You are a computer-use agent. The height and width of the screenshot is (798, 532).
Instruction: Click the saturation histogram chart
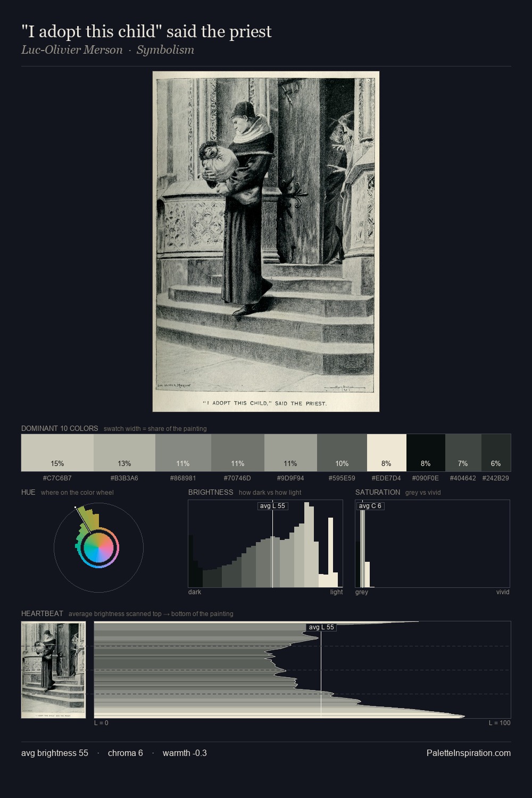pyautogui.click(x=433, y=544)
